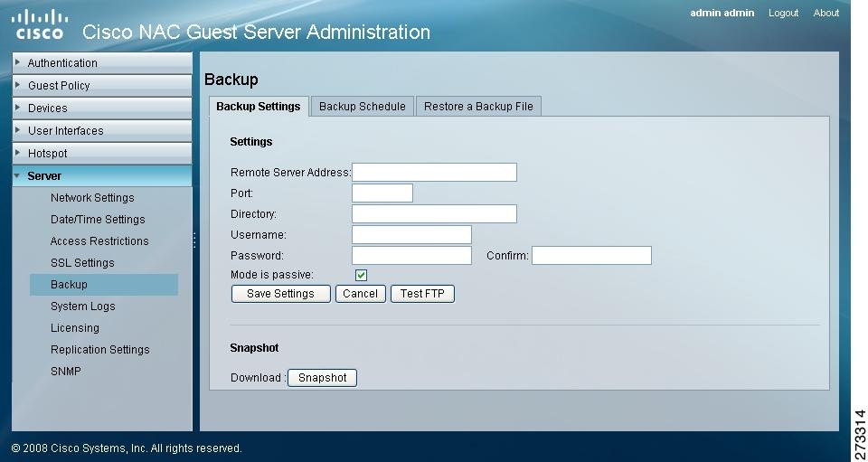Focus the Remote Server Address field
This screenshot has height=462, width=868.
coord(434,173)
